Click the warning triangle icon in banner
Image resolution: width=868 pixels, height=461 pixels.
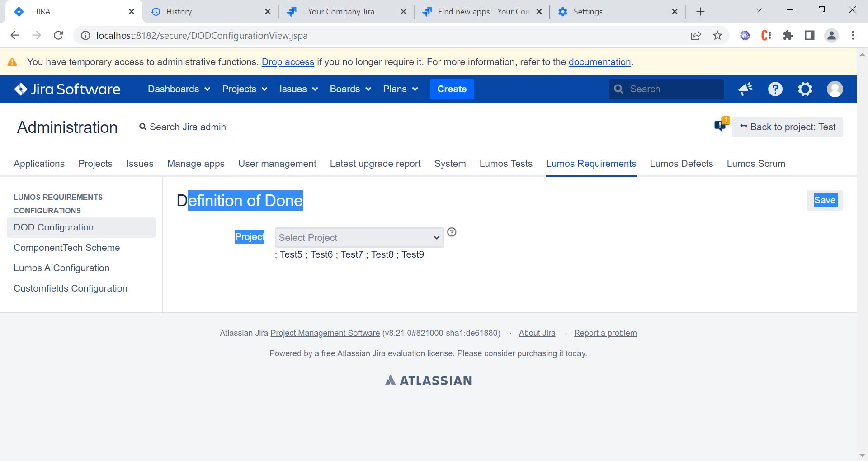(x=12, y=62)
